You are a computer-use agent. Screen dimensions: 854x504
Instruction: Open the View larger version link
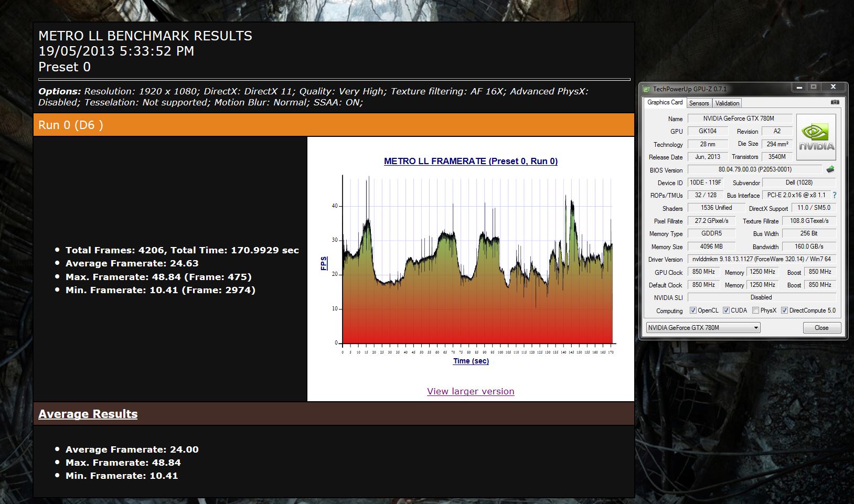[x=471, y=391]
